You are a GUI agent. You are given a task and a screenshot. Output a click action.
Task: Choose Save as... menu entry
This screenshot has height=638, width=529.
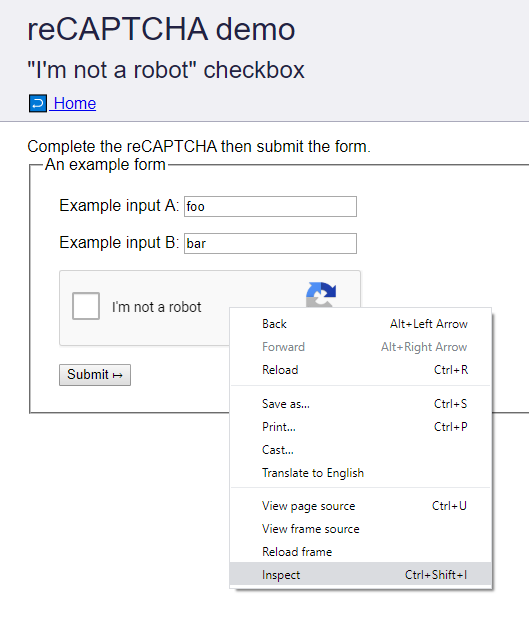point(361,404)
